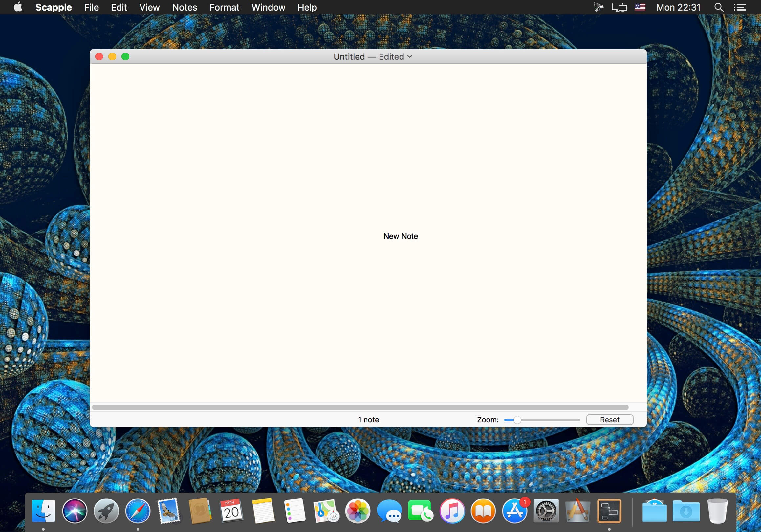Open Notification Center list icon
761x532 pixels.
(x=740, y=7)
